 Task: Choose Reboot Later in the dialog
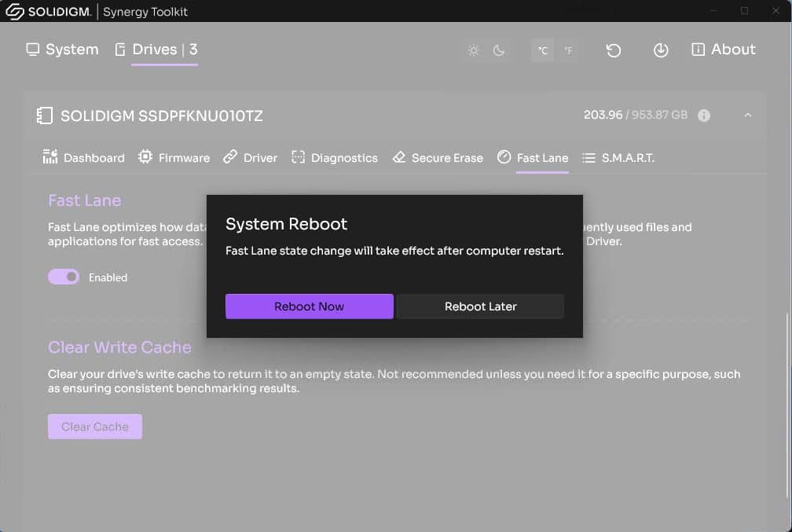tap(480, 306)
